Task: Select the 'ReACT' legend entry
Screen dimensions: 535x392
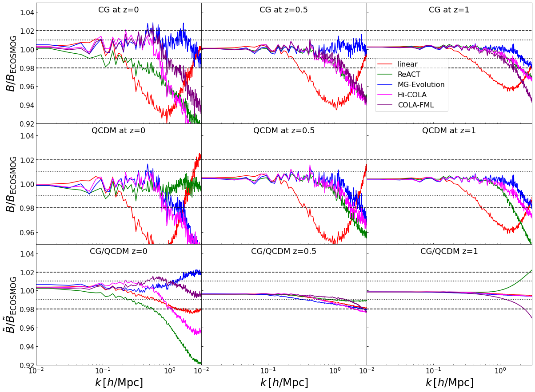Action: pyautogui.click(x=399, y=75)
